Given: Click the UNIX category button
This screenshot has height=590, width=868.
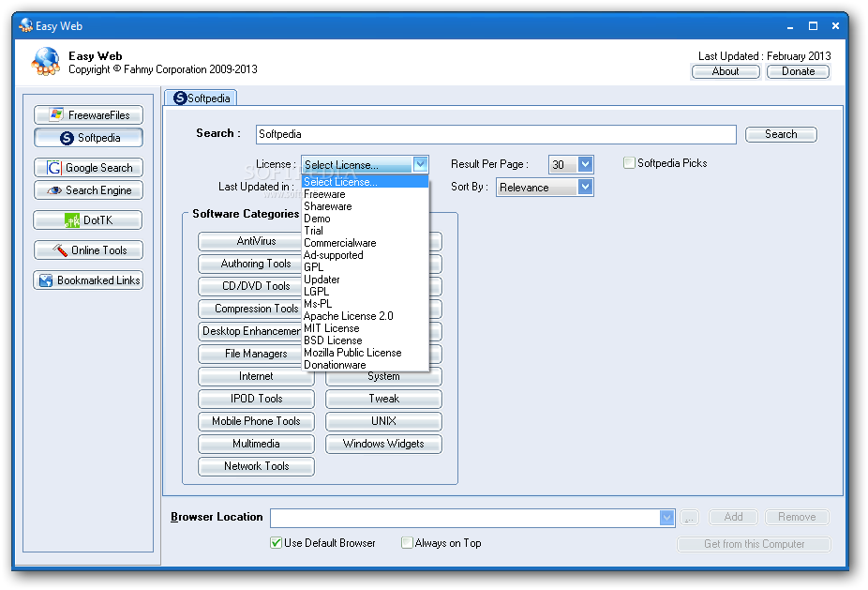Looking at the screenshot, I should pos(383,421).
